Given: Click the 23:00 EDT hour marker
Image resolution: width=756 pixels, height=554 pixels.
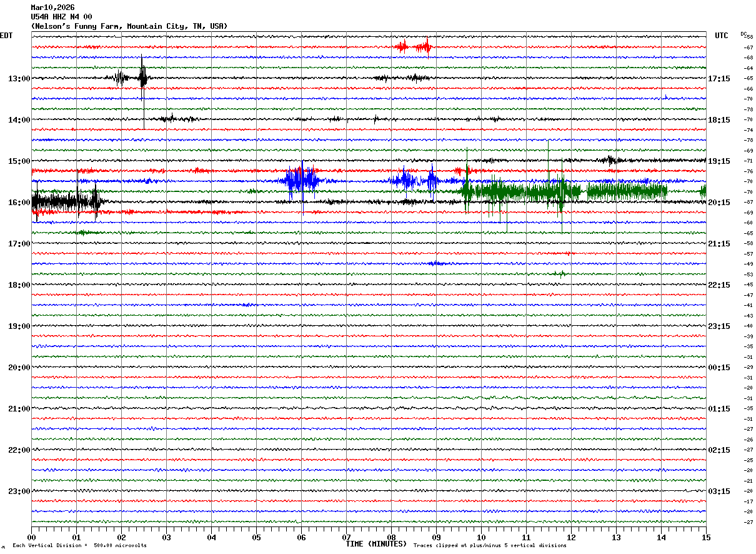Looking at the screenshot, I should [19, 491].
